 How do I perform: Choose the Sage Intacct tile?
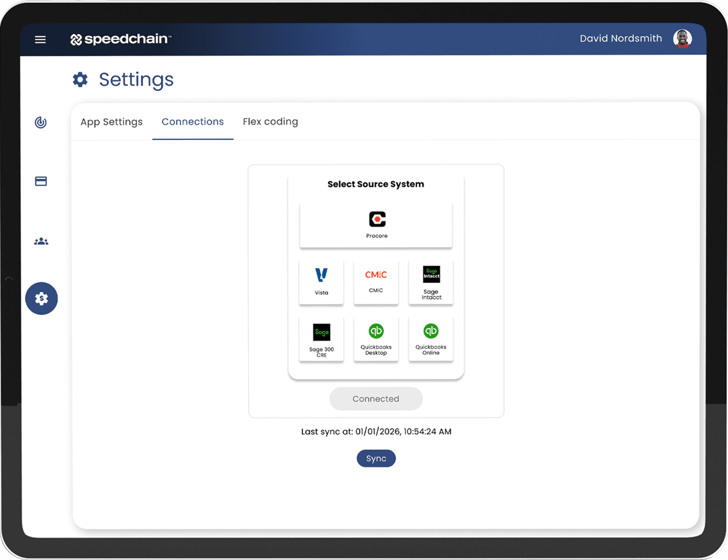[431, 282]
